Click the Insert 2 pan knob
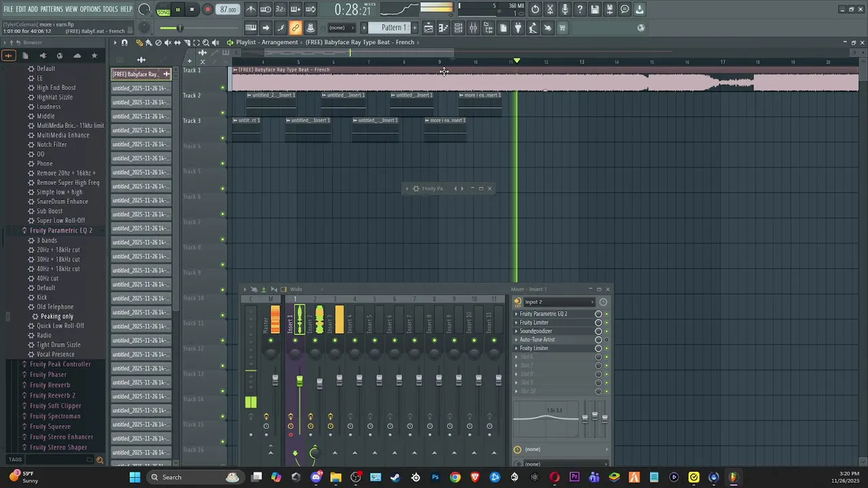The height and width of the screenshot is (488, 868). (x=315, y=354)
